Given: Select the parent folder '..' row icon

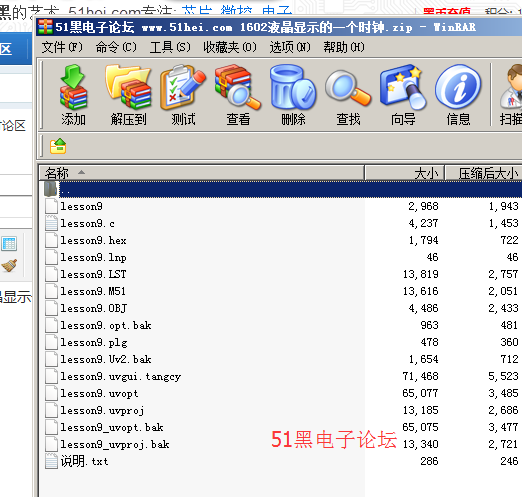Looking at the screenshot, I should (x=50, y=189).
